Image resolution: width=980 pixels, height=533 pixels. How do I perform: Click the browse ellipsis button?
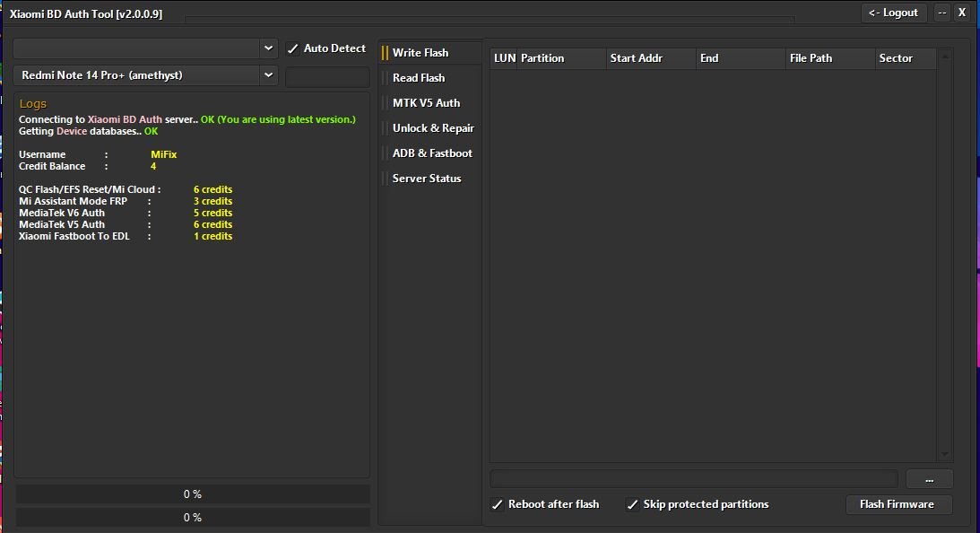coord(930,480)
